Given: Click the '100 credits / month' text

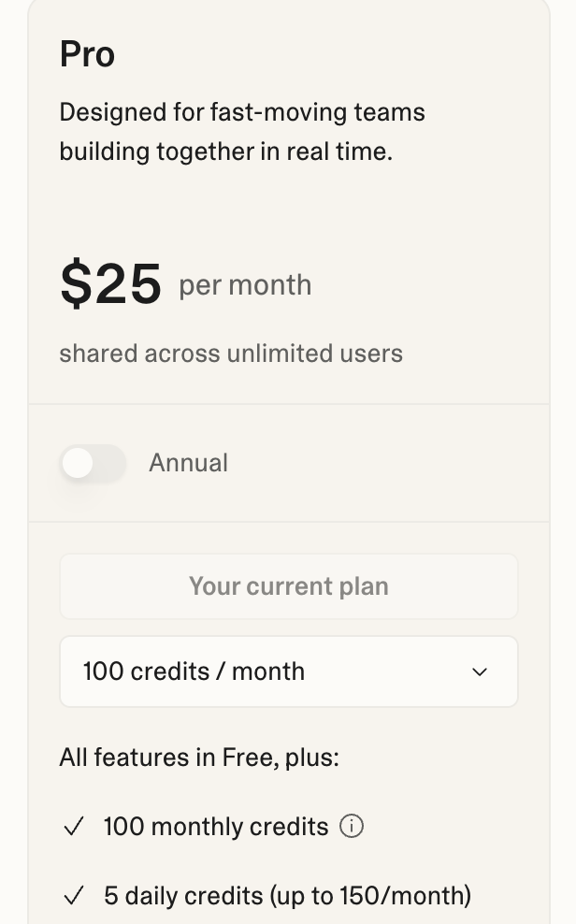Looking at the screenshot, I should pyautogui.click(x=194, y=671).
